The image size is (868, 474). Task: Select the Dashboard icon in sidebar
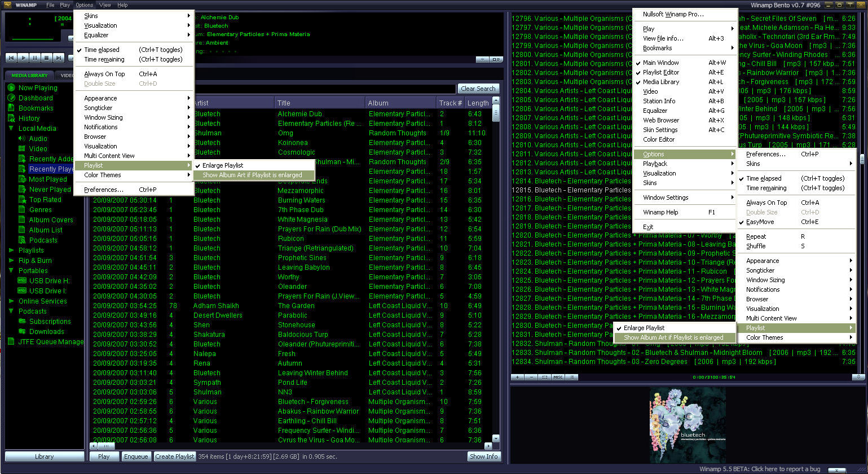(x=11, y=98)
